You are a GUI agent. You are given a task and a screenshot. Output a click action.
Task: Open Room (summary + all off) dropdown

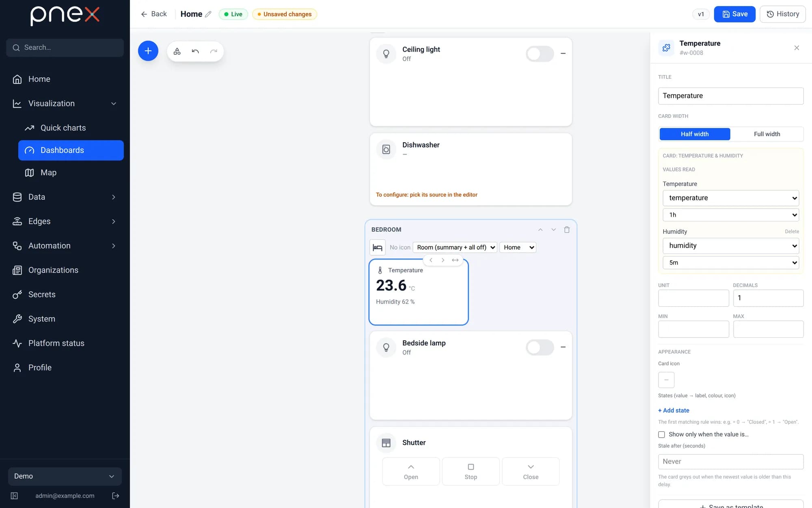coord(455,247)
